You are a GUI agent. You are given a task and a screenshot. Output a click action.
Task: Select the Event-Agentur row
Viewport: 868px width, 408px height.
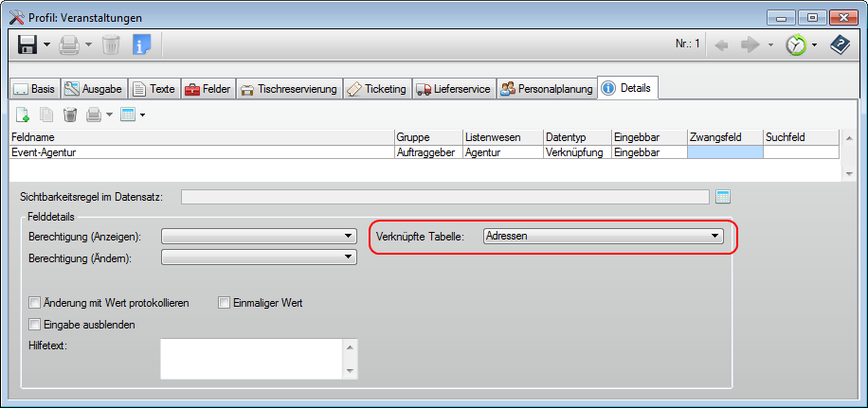pyautogui.click(x=199, y=151)
